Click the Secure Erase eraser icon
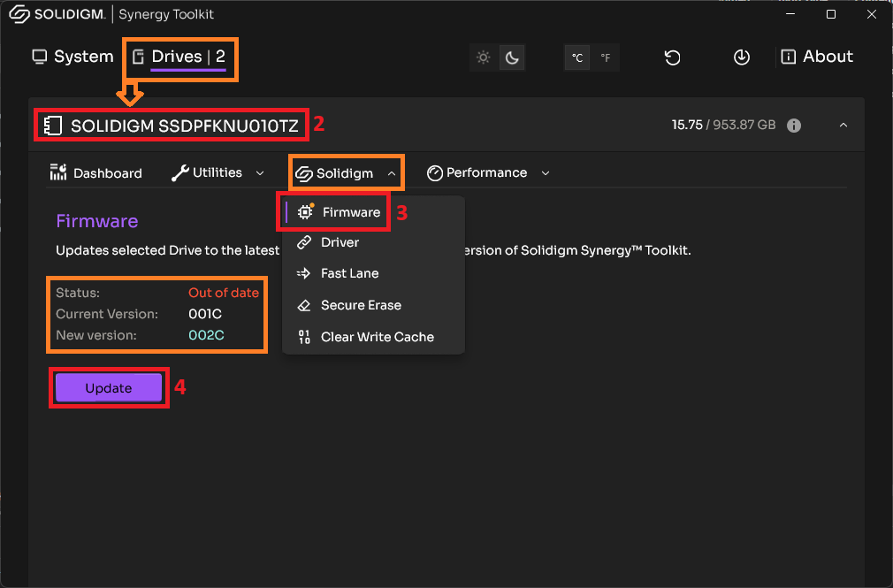The image size is (893, 588). coord(304,305)
